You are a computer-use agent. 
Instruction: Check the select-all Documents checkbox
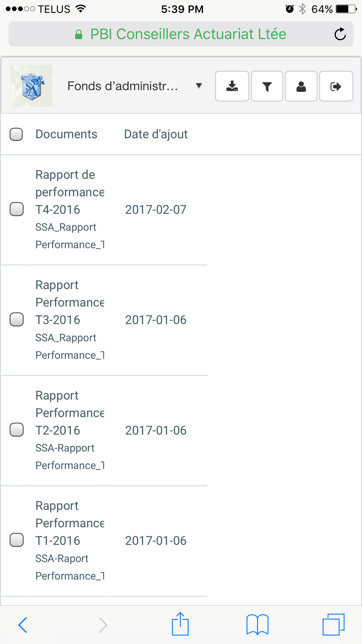[x=16, y=134]
